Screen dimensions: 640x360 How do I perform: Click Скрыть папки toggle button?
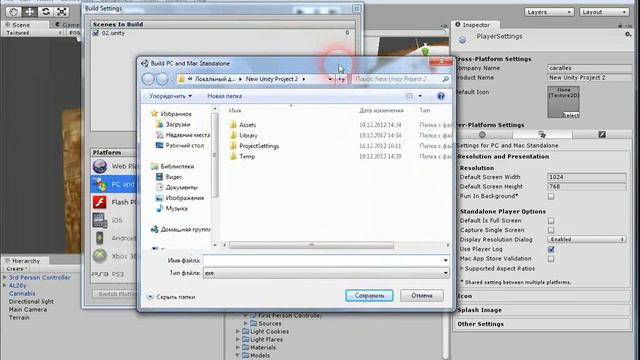click(x=171, y=297)
